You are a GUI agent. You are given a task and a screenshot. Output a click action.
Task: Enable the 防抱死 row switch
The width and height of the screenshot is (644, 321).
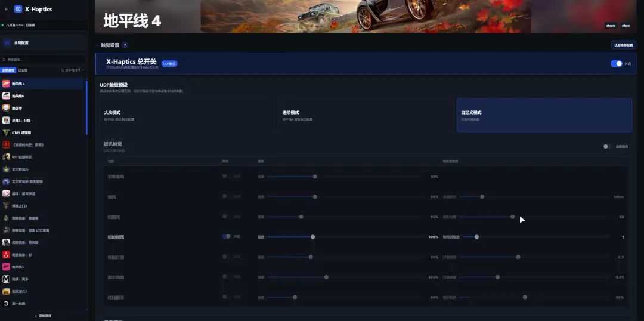[x=226, y=216]
